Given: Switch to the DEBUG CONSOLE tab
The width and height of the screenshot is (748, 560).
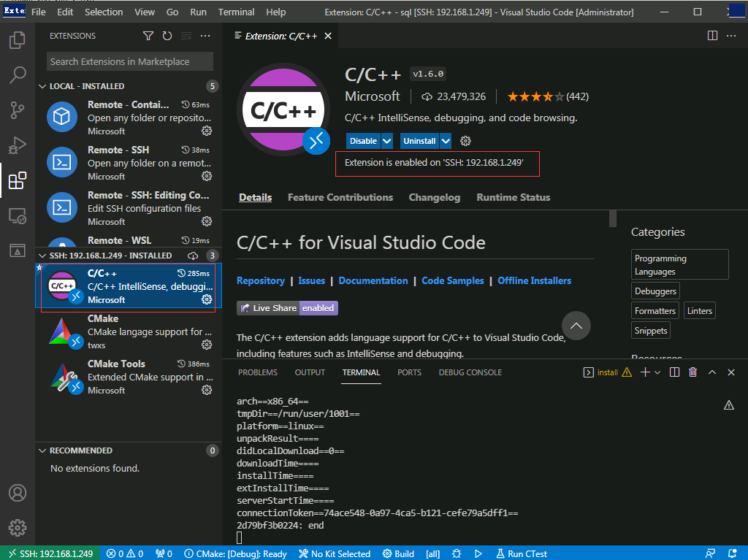Looking at the screenshot, I should click(x=470, y=372).
